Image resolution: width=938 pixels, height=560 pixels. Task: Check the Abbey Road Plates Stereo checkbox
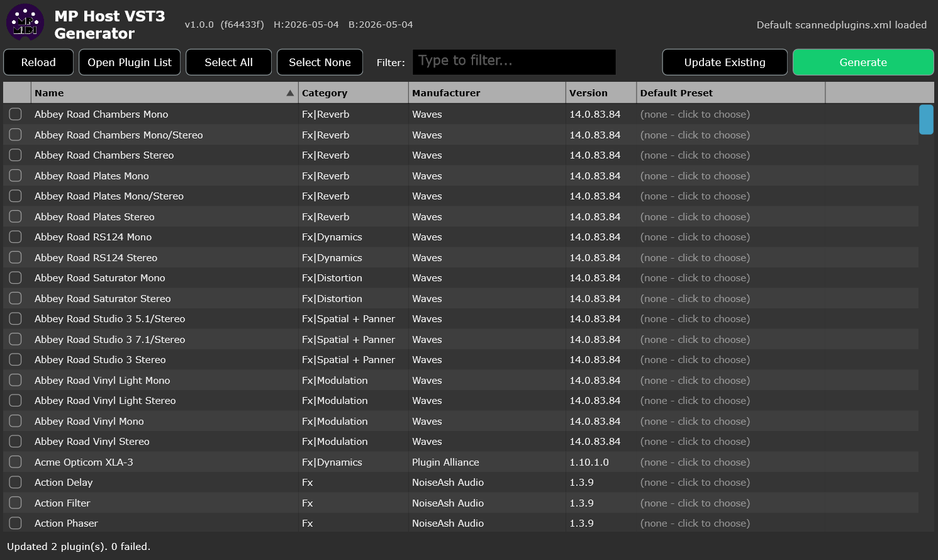point(16,216)
